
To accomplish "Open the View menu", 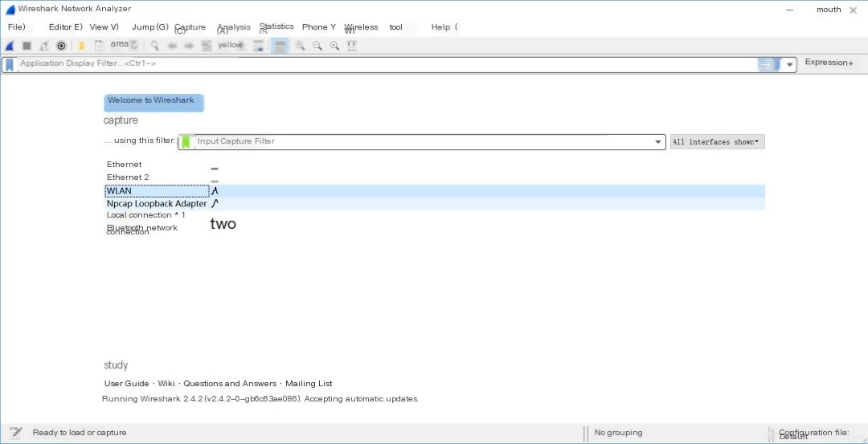I will pyautogui.click(x=104, y=26).
